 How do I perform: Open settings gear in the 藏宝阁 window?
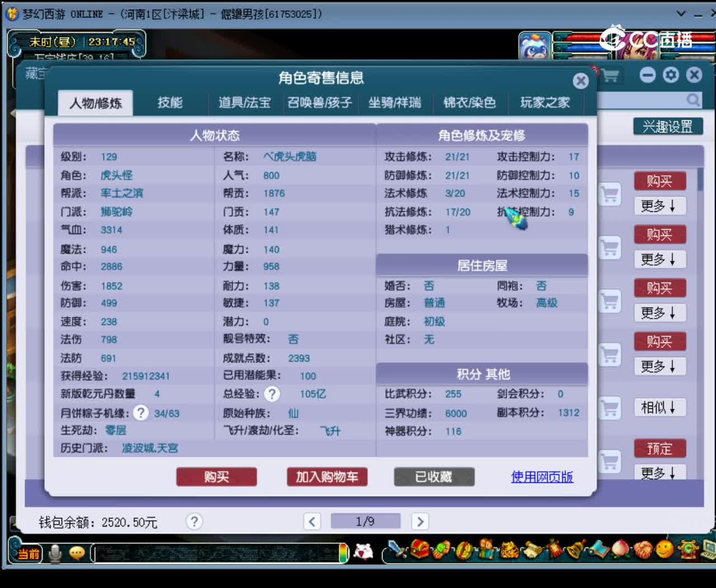click(671, 75)
